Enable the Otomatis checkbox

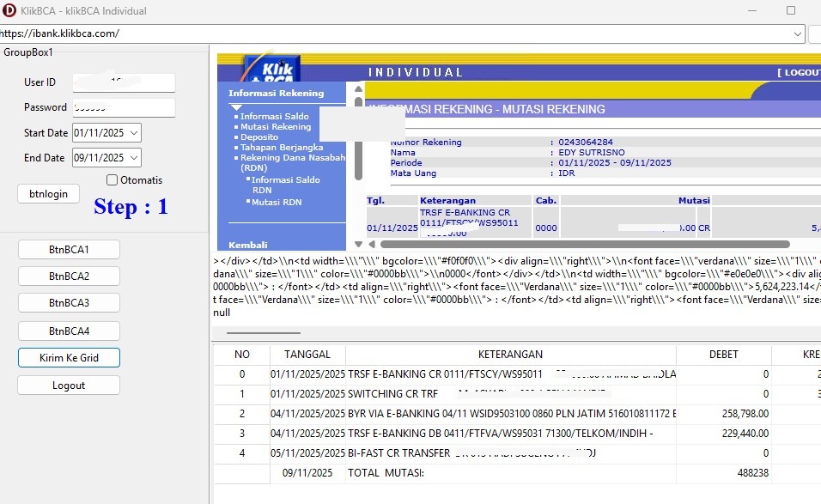(113, 180)
